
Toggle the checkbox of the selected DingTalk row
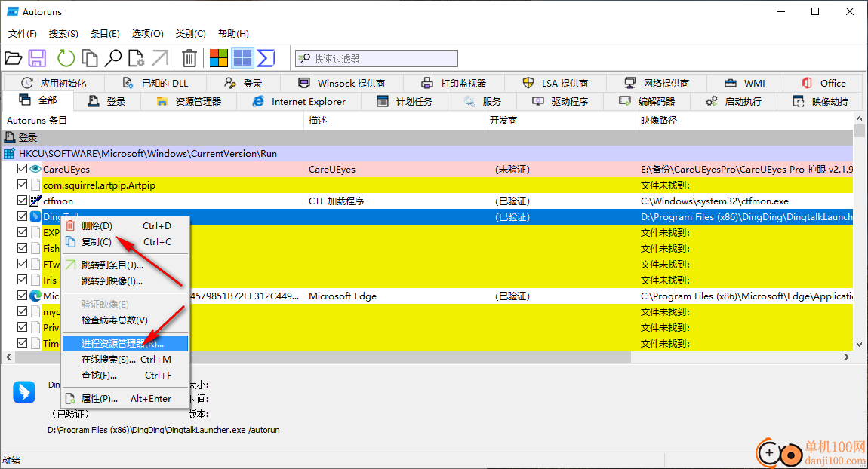pyautogui.click(x=22, y=216)
